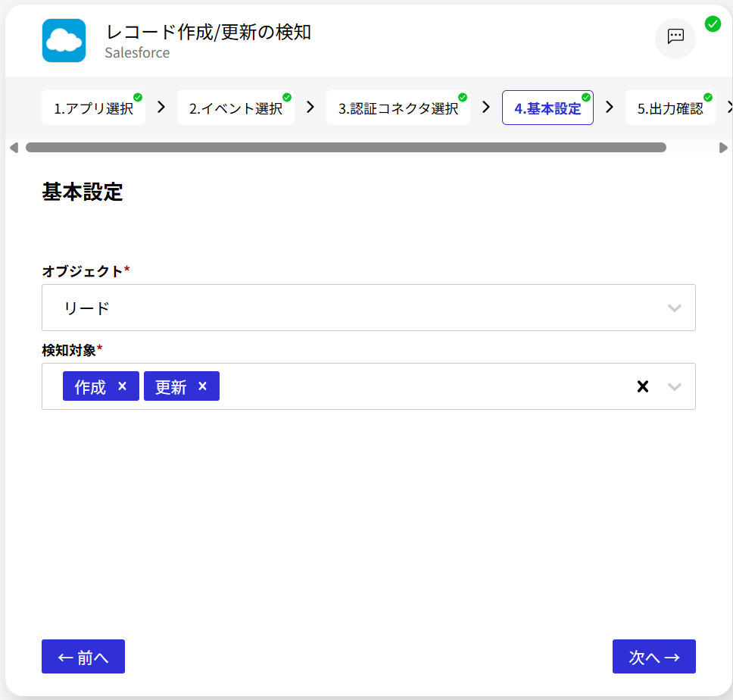Remove the 作成 tag with its x
Screen dimensions: 733x700
pos(123,386)
